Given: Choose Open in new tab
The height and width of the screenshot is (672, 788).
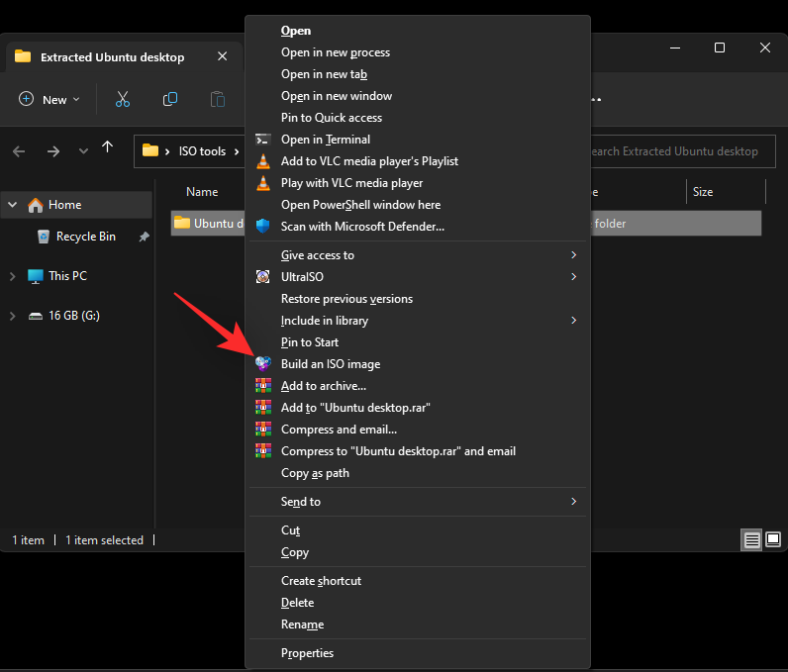Looking at the screenshot, I should [418, 74].
